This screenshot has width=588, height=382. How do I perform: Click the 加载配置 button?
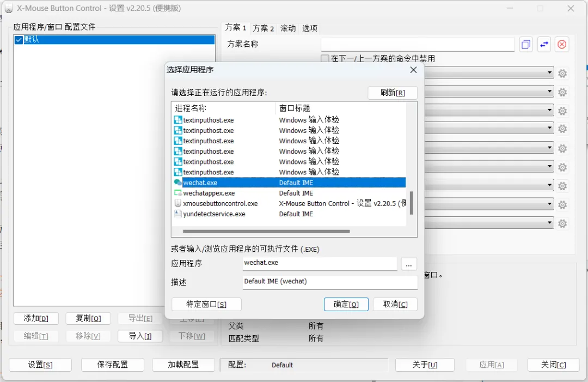(x=183, y=365)
